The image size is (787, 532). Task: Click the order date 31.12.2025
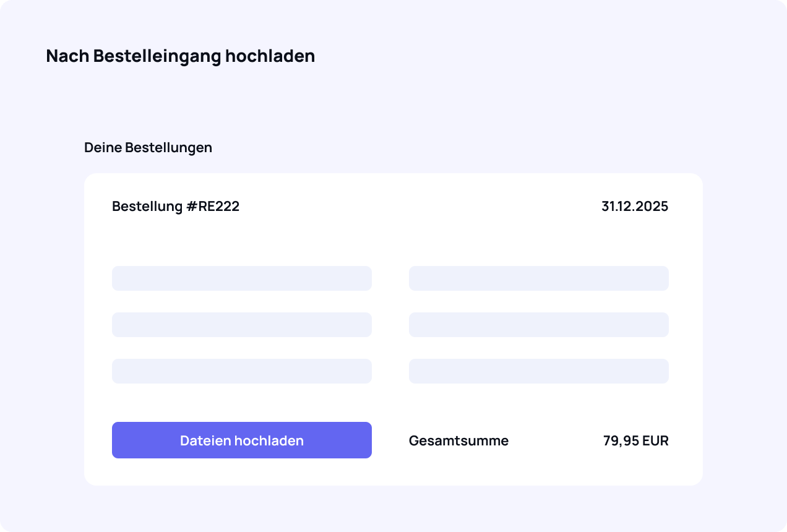click(635, 207)
